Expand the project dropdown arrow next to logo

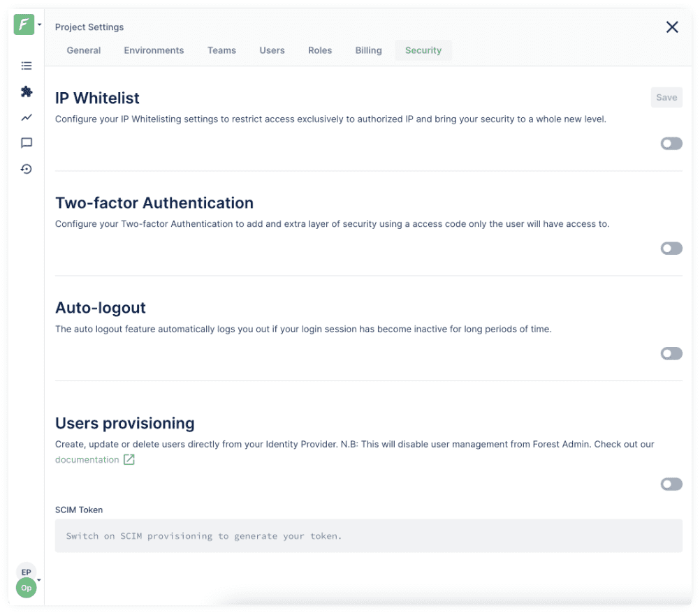coord(40,25)
